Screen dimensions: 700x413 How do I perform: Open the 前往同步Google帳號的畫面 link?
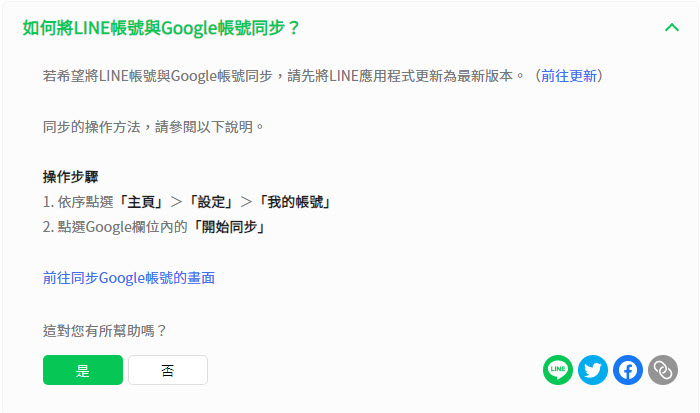(128, 278)
